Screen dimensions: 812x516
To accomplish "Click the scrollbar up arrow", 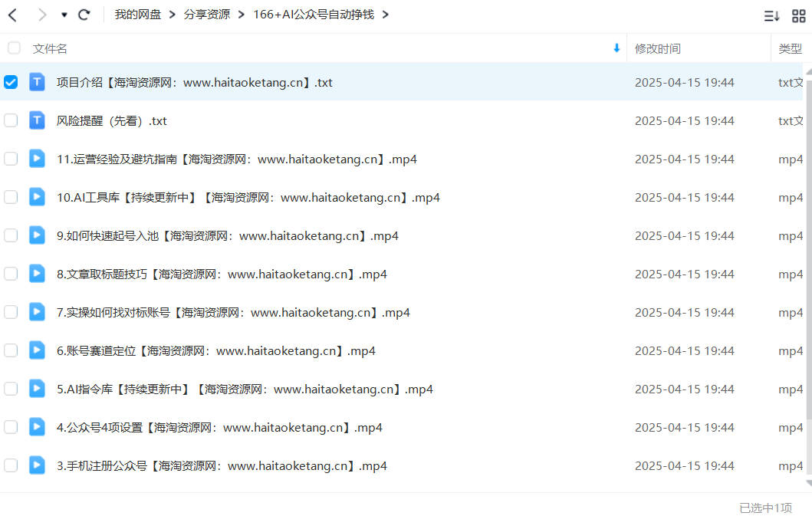I will click(x=809, y=71).
